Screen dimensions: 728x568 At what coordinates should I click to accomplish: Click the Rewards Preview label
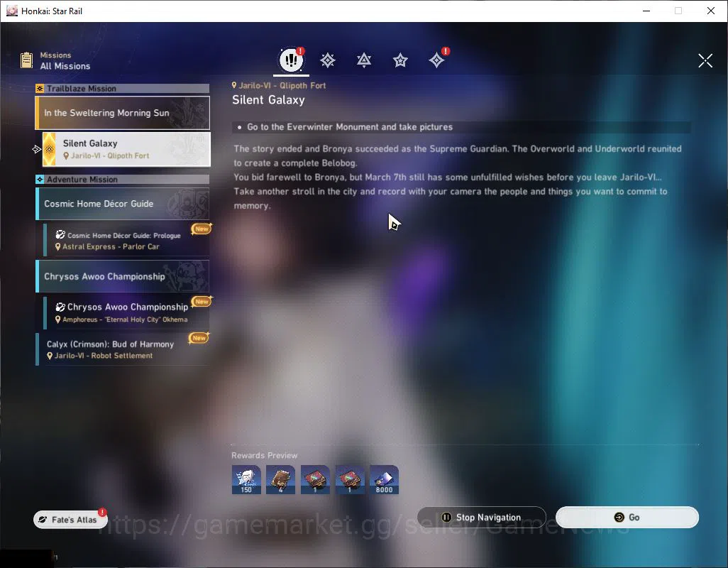[x=264, y=456]
